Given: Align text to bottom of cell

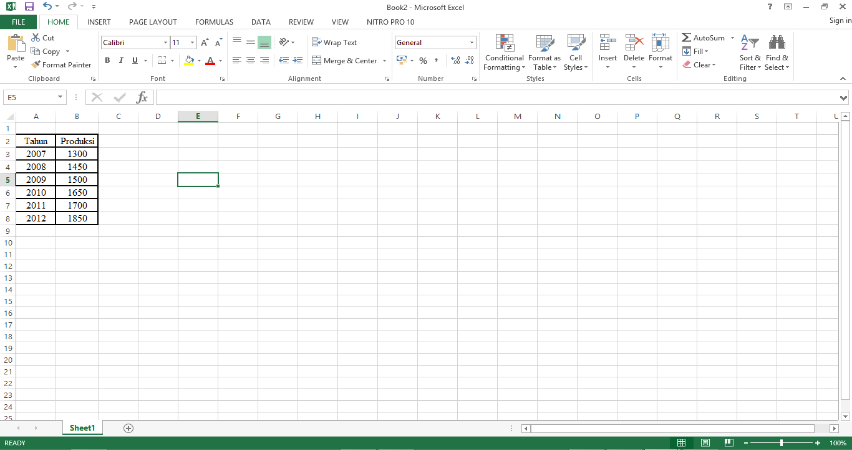Looking at the screenshot, I should (x=264, y=42).
